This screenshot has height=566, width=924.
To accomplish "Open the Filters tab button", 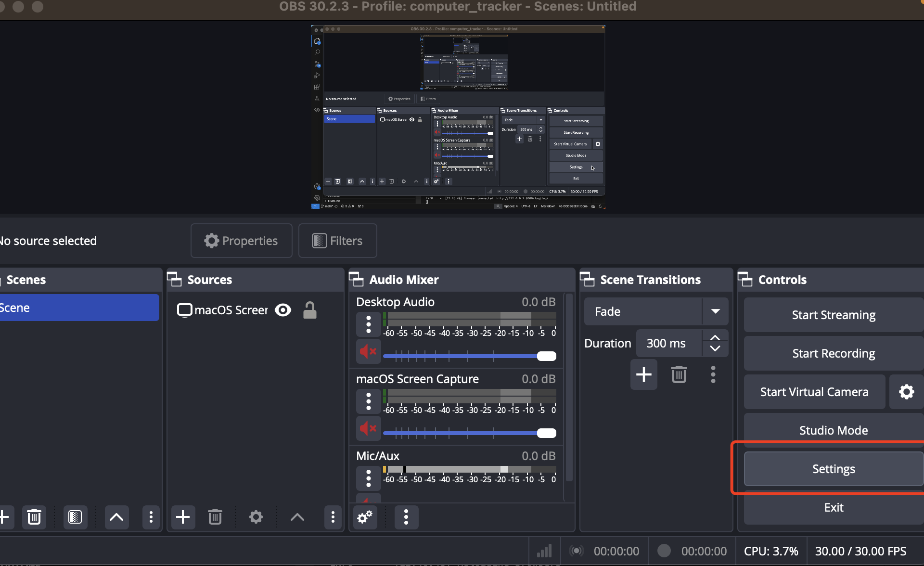I will (337, 241).
